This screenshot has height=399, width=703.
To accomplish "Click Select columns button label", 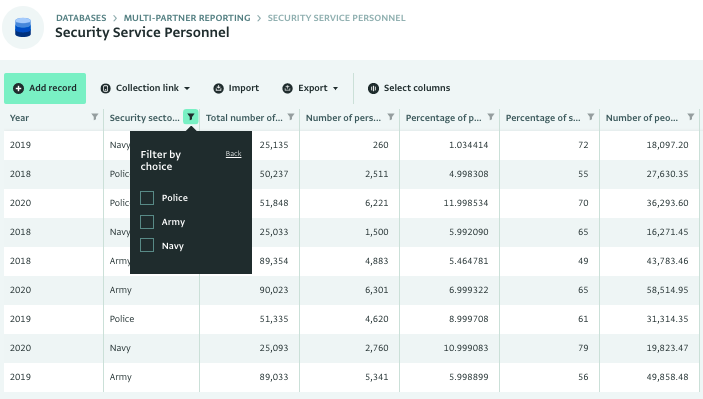I will pos(417,88).
